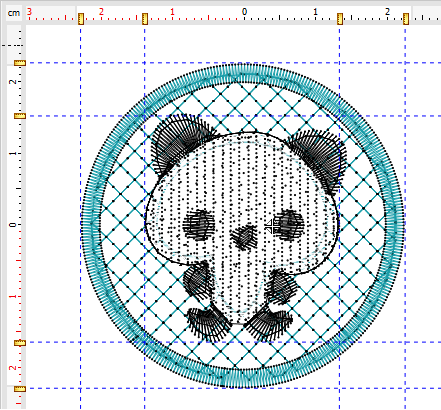Select second-from-top guide marker on left ruler
The width and height of the screenshot is (441, 410).
pyautogui.click(x=20, y=116)
